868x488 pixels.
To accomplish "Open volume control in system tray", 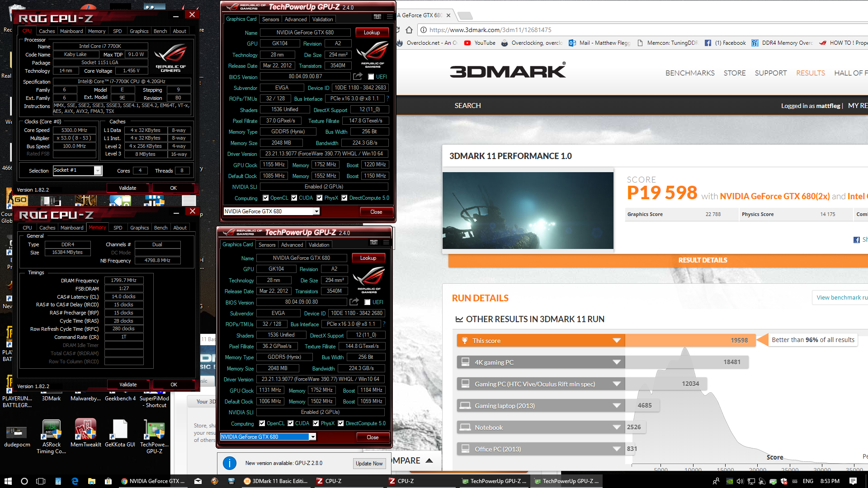I will (740, 481).
